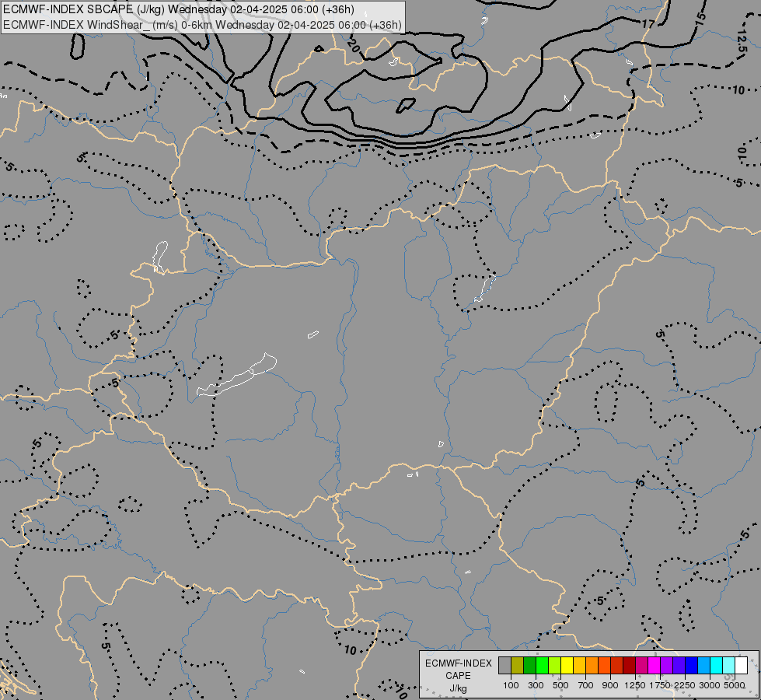761x700 pixels.
Task: Pick the dark green legend swatch
Action: coord(529,665)
